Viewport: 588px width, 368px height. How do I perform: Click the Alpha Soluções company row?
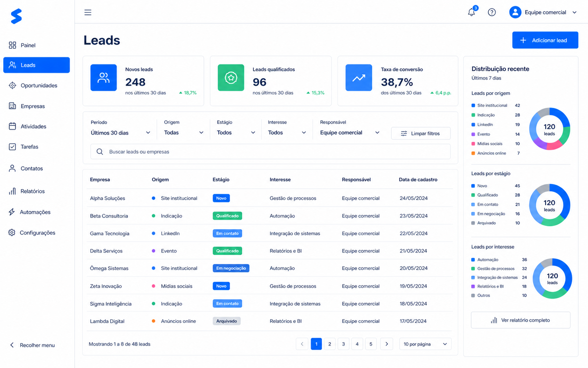[270, 198]
